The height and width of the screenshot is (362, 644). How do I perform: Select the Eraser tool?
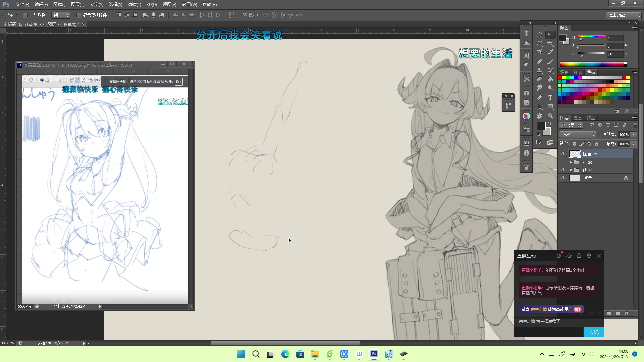539,79
